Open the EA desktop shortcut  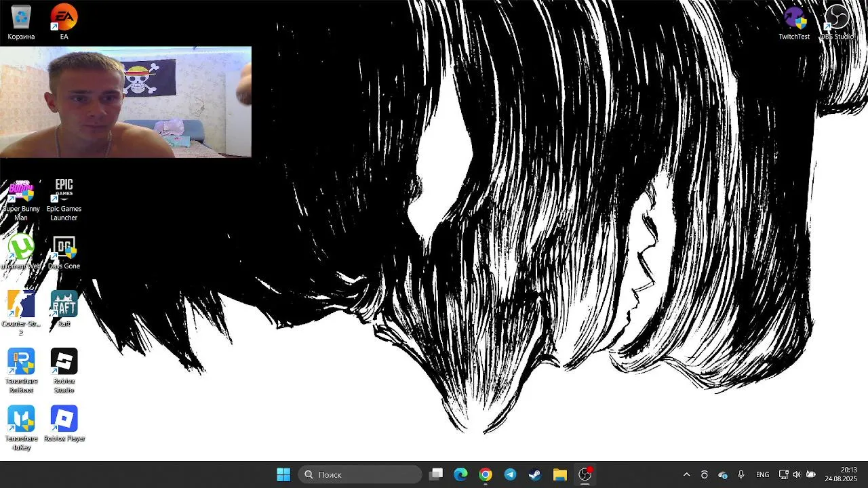[64, 22]
